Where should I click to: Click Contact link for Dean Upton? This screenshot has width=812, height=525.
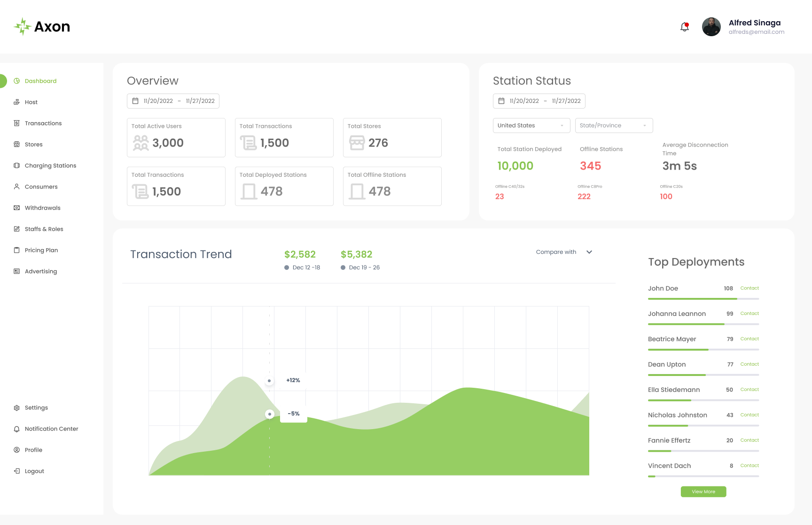click(x=750, y=364)
